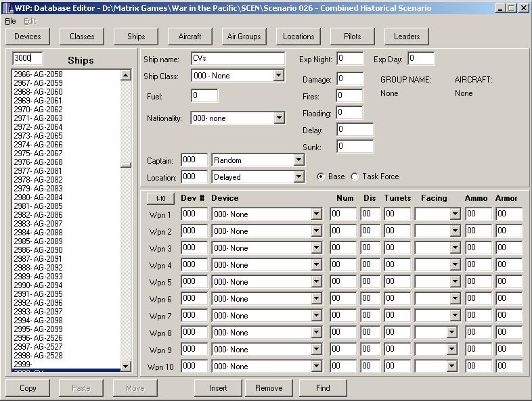This screenshot has width=532, height=401.
Task: Click the Ship name input field
Action: [x=238, y=58]
